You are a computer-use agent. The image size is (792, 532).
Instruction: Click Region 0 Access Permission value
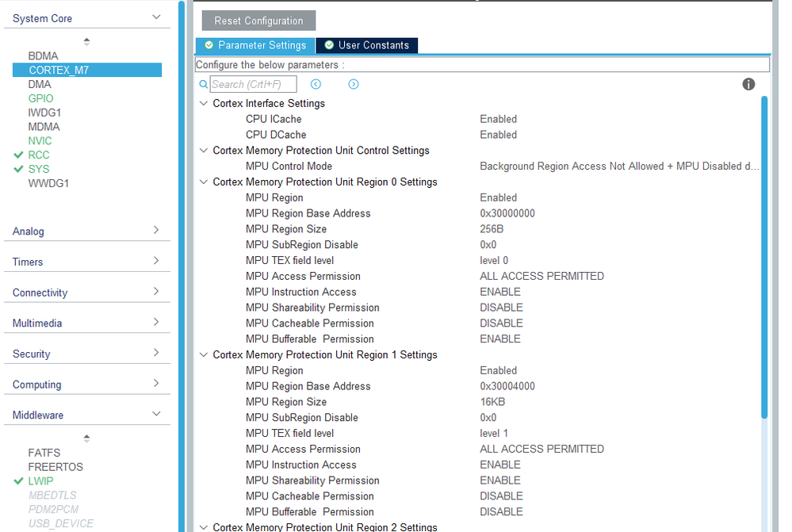point(541,276)
